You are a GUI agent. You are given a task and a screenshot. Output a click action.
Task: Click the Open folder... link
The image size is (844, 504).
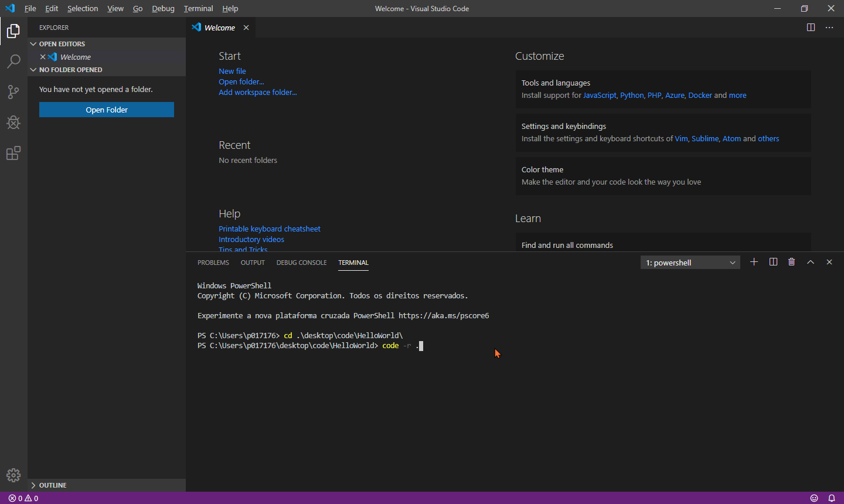pyautogui.click(x=241, y=81)
